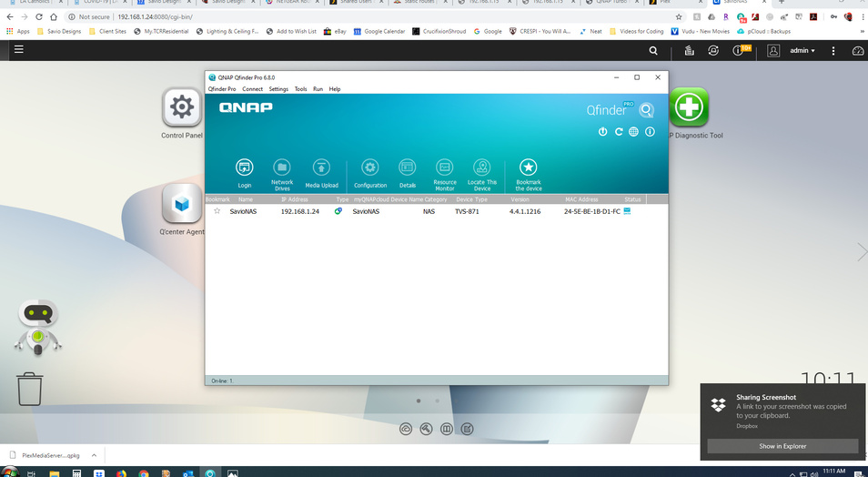Click Show in Explorer button

click(x=782, y=446)
